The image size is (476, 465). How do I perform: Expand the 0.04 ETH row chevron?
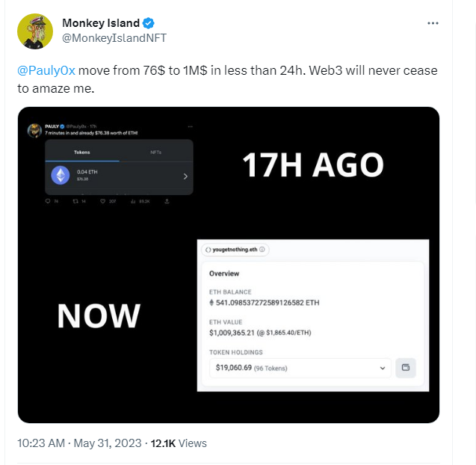[x=185, y=176]
